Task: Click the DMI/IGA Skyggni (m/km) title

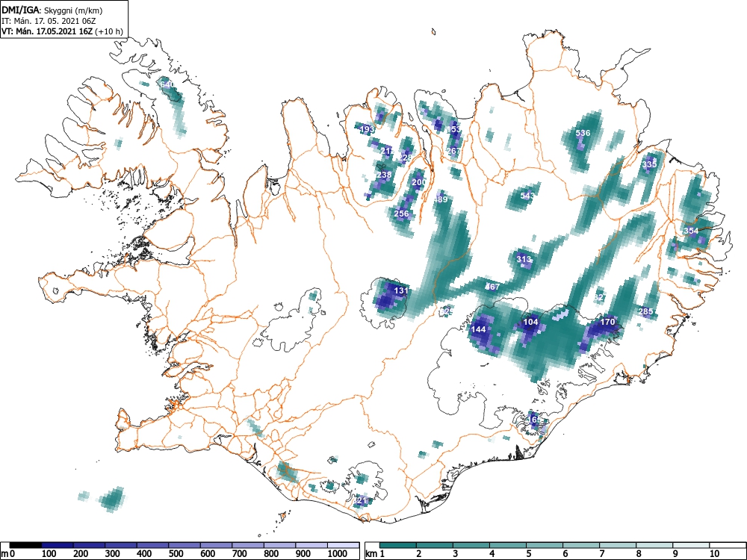Action: coord(52,10)
